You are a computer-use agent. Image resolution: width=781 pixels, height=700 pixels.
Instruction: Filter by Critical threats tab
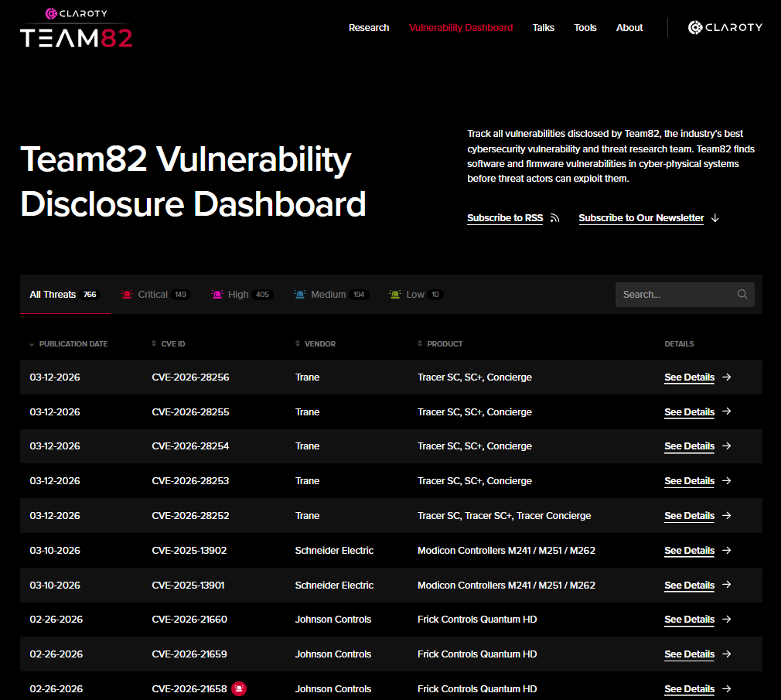[155, 295]
